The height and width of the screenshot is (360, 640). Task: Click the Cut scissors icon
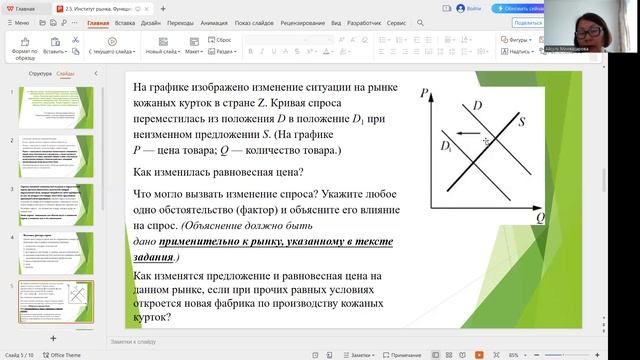click(76, 40)
